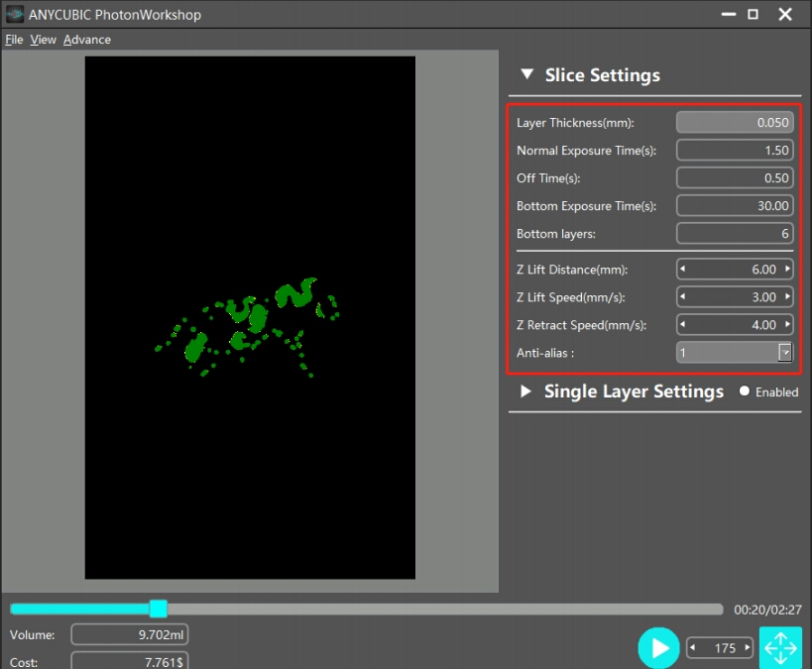The height and width of the screenshot is (669, 812).
Task: Click the Layer Thickness input field
Action: click(735, 123)
